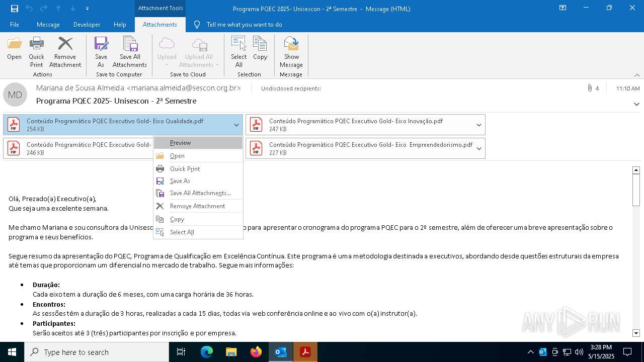Open dropdown for Eixo Qualidade attachment
The image size is (644, 362).
coord(236,125)
